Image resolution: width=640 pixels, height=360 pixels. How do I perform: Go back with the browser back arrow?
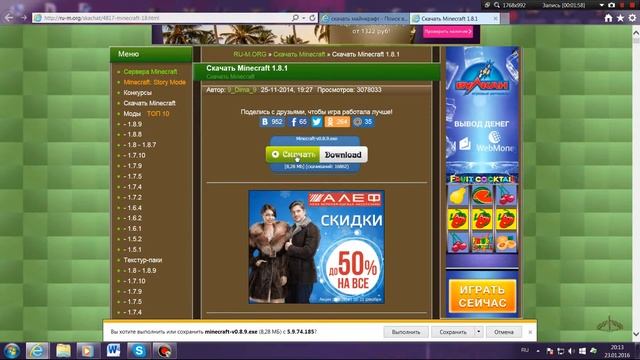click(x=9, y=18)
